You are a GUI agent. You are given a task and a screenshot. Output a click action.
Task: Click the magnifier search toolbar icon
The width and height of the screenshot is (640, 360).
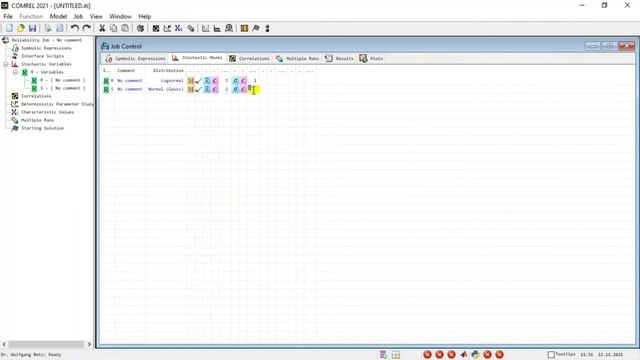click(x=229, y=28)
